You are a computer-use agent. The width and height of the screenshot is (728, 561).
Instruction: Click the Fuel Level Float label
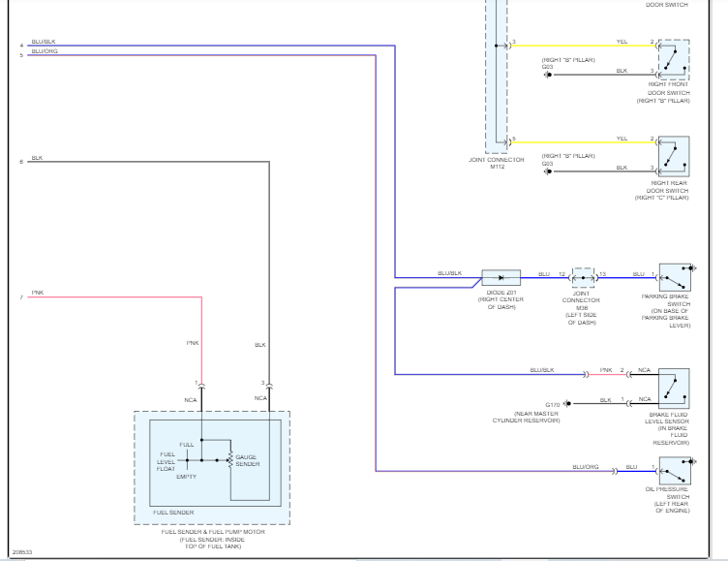[167, 461]
